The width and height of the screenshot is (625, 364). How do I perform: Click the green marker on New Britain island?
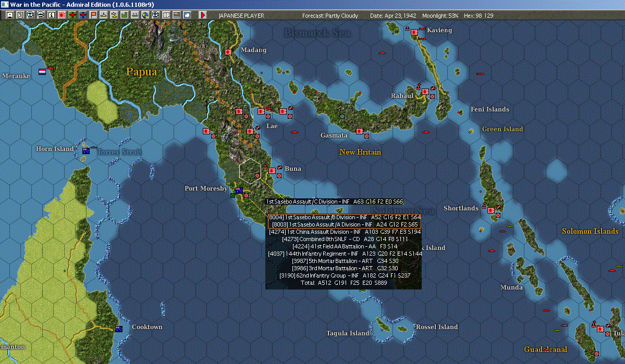[342, 116]
